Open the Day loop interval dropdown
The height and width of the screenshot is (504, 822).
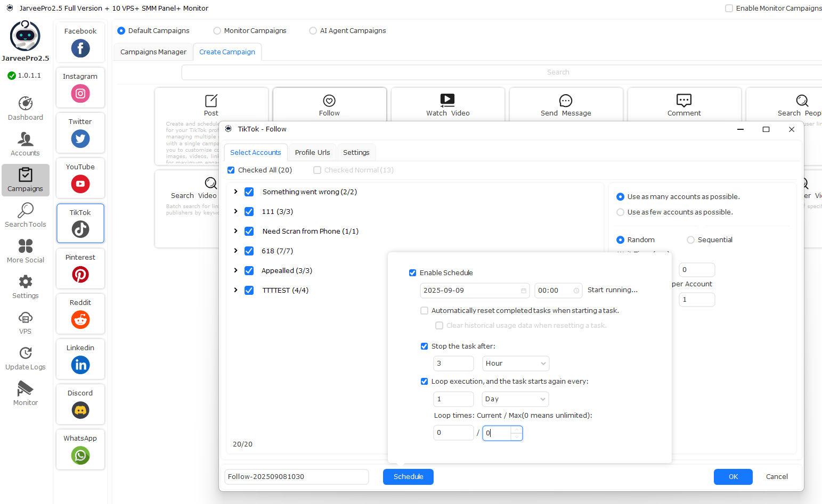tap(516, 399)
